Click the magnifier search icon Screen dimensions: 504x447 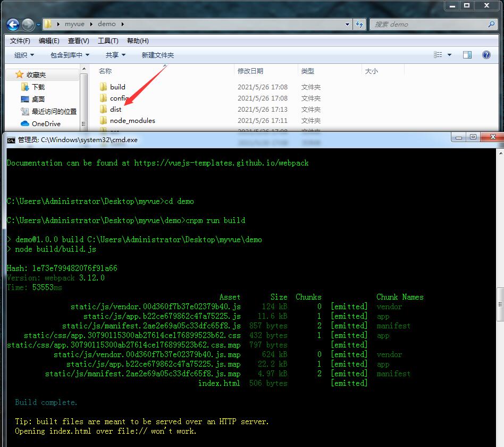(x=491, y=24)
